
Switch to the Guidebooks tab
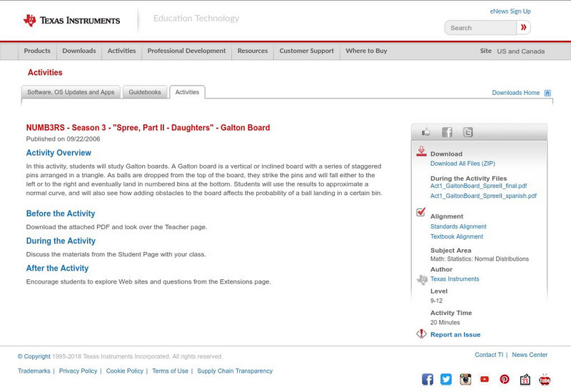pos(145,92)
